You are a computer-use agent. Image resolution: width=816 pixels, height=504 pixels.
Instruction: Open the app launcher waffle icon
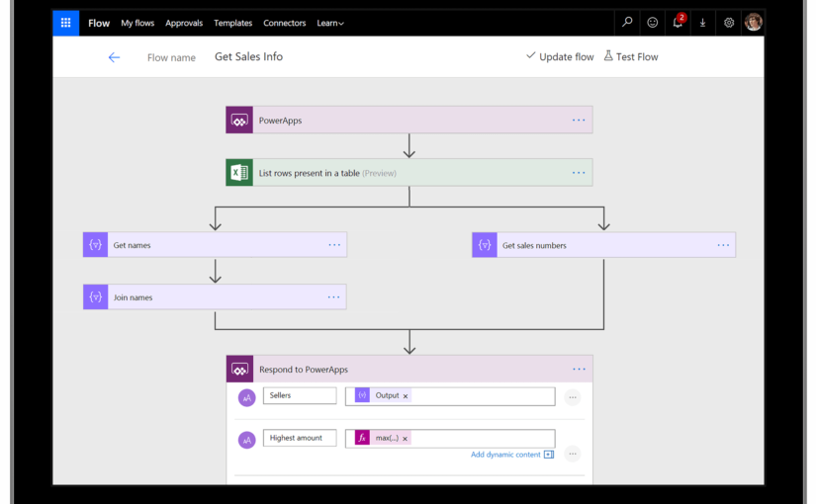pos(65,23)
